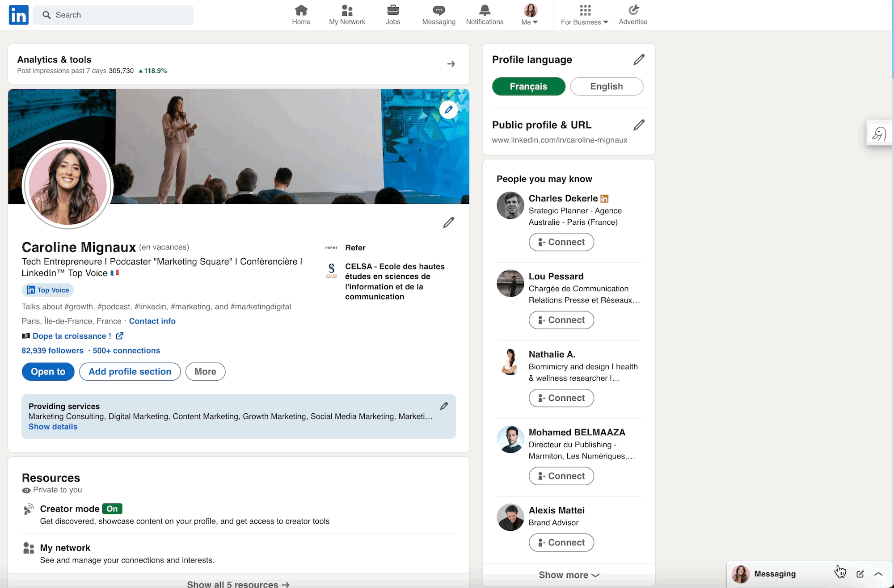Screen dimensions: 894x588
Task: Edit Profile language pencil icon
Action: 639,59
